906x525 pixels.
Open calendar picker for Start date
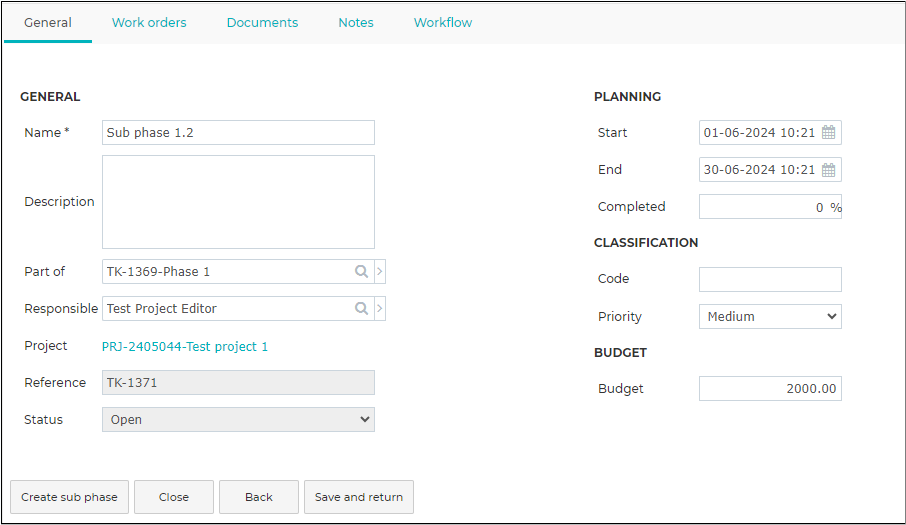point(829,132)
